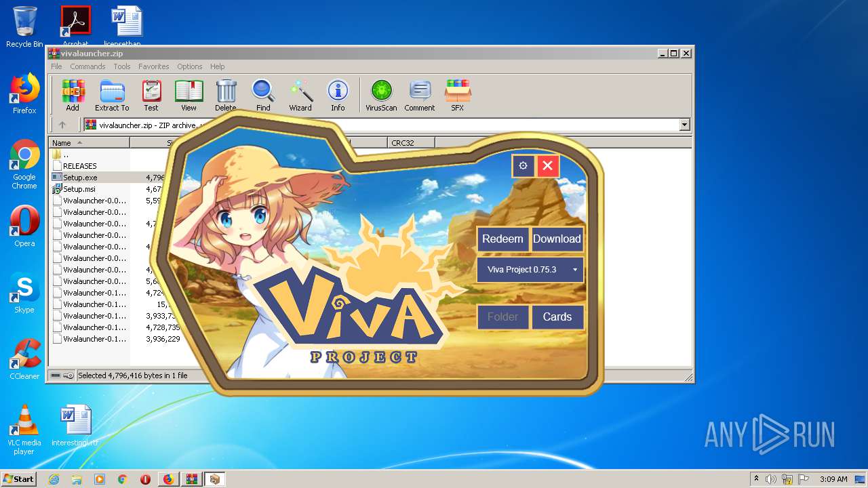Expand the archive path dropdown arrow
Screen dimensions: 868x488
point(684,125)
